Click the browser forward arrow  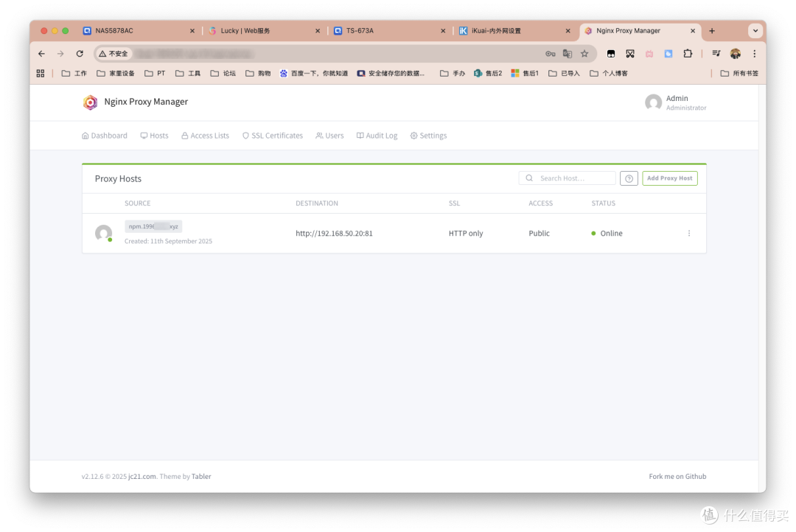[x=60, y=54]
